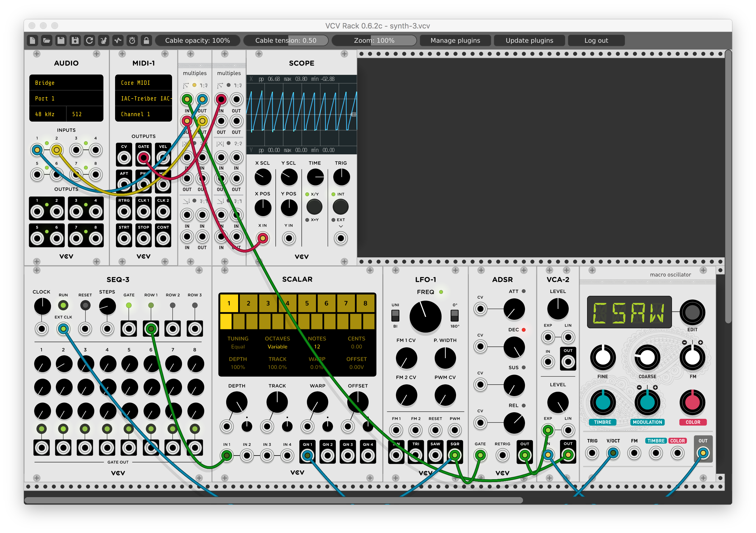Image resolution: width=756 pixels, height=533 pixels.
Task: Toggle Scope X/Y mode button
Action: (314, 207)
